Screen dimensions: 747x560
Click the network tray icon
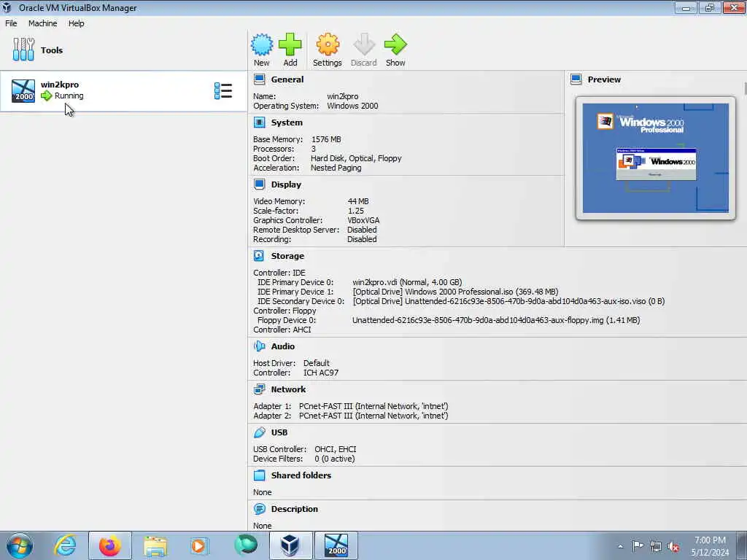click(656, 546)
